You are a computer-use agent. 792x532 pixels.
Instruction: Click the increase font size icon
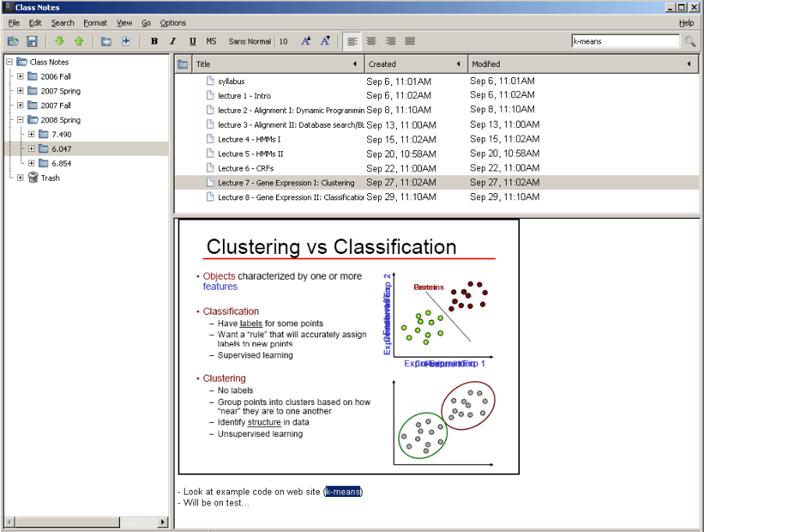coord(306,41)
